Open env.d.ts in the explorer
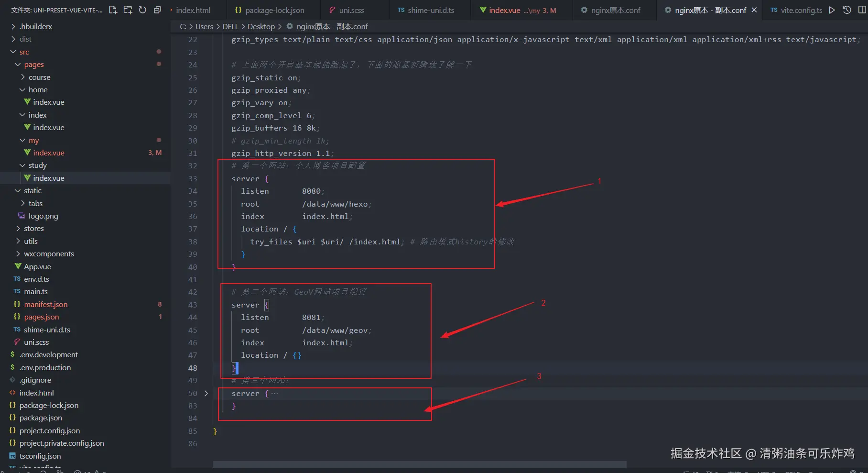Image resolution: width=868 pixels, height=473 pixels. (x=36, y=279)
